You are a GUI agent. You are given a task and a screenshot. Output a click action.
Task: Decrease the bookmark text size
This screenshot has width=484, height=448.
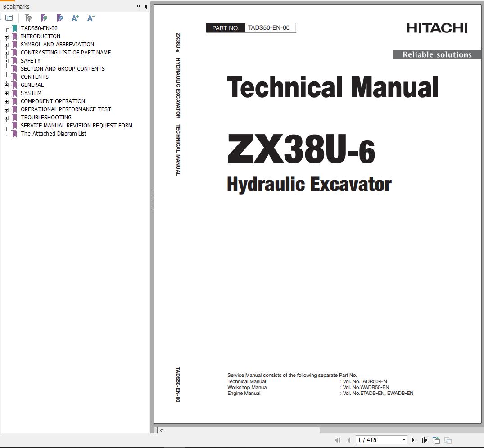pos(90,18)
